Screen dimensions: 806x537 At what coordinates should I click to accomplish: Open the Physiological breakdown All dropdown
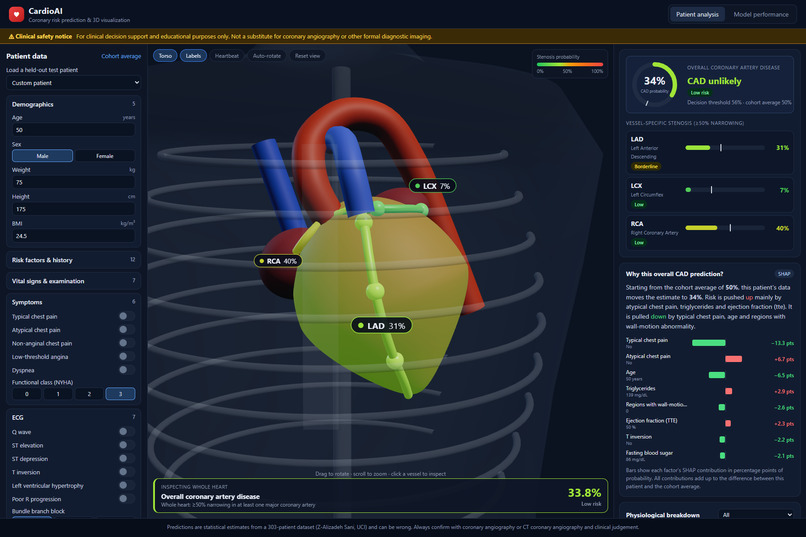click(x=757, y=515)
